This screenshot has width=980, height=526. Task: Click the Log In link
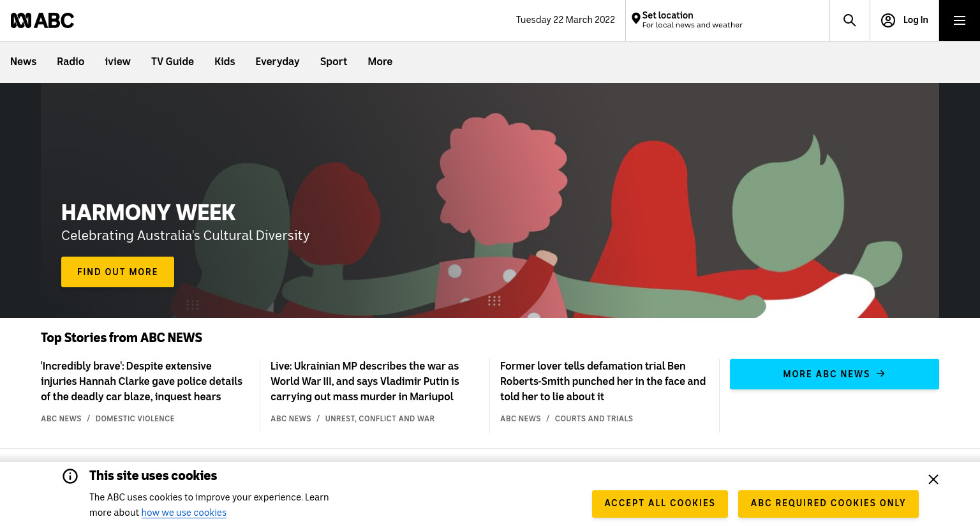point(916,20)
